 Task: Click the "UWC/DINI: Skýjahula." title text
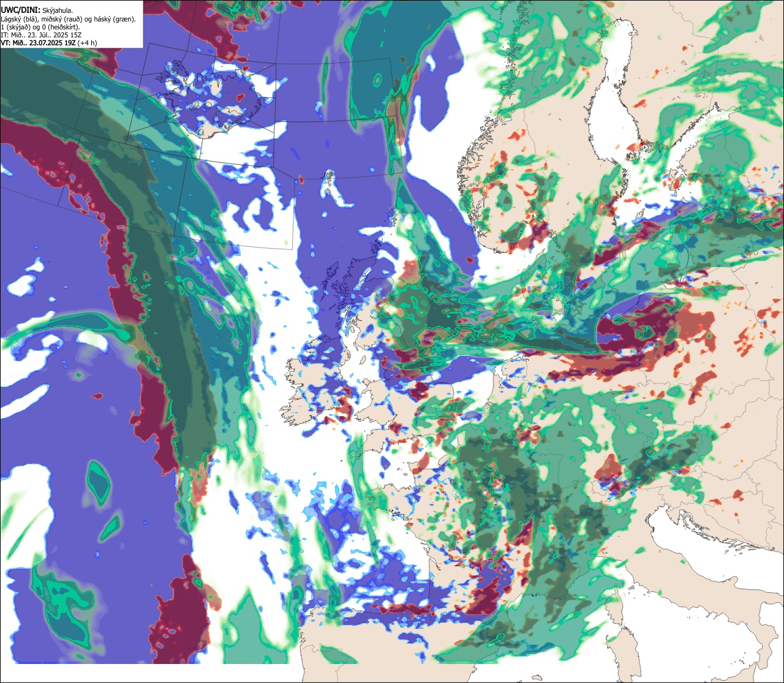[x=37, y=10]
